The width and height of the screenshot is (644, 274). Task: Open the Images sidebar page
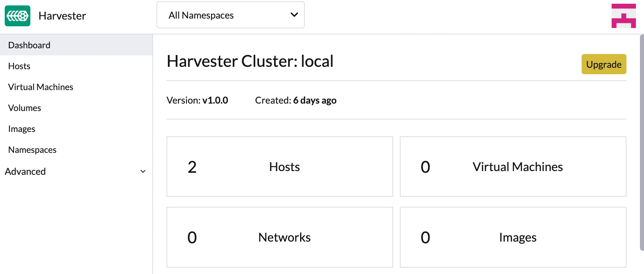pos(22,129)
